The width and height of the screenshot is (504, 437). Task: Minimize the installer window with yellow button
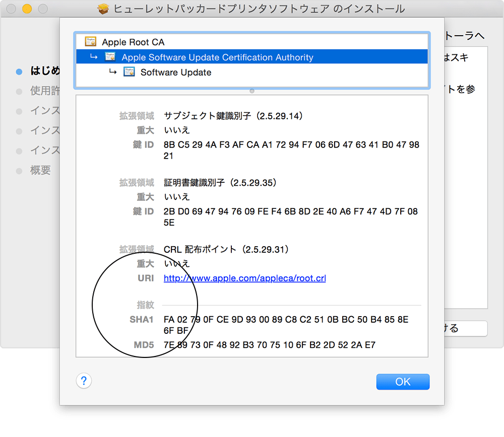27,9
